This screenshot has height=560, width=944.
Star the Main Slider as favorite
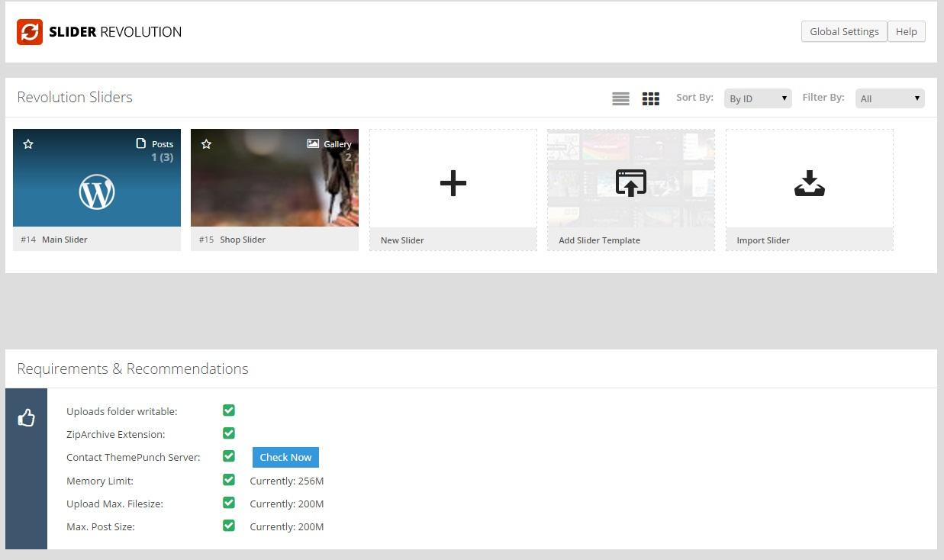coord(28,144)
